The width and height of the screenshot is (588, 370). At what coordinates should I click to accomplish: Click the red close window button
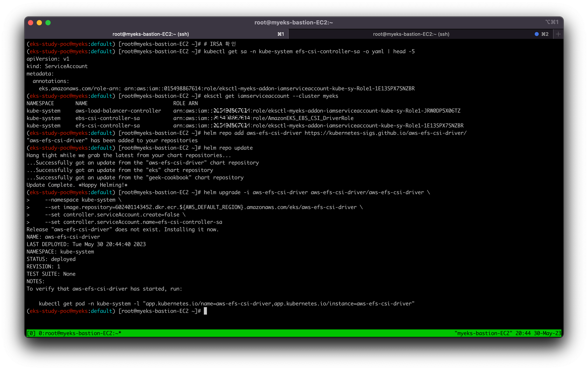pos(31,23)
